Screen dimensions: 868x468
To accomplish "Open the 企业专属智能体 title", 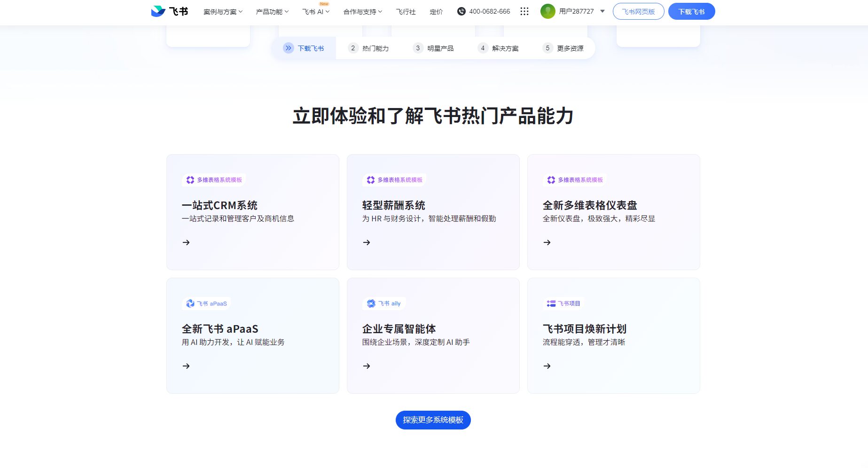I will (x=399, y=329).
